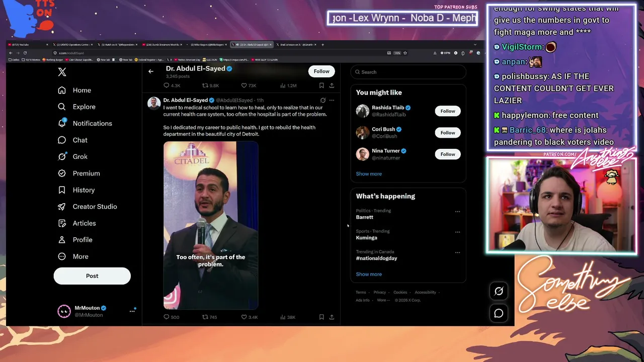Show more under You might like

point(369,174)
